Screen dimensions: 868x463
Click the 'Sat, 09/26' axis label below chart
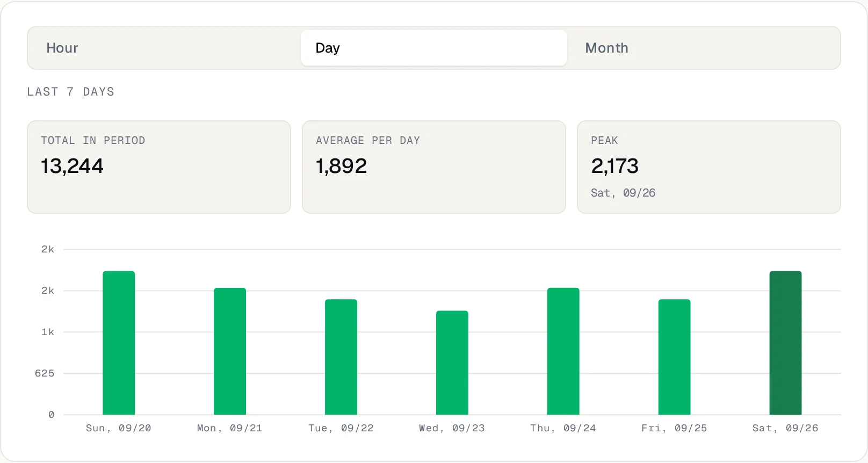tap(786, 428)
